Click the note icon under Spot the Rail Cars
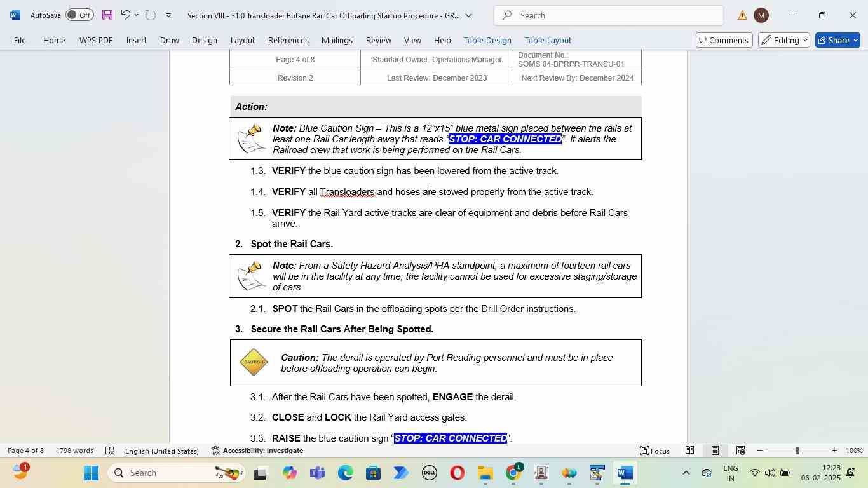This screenshot has height=488, width=868. (x=251, y=276)
